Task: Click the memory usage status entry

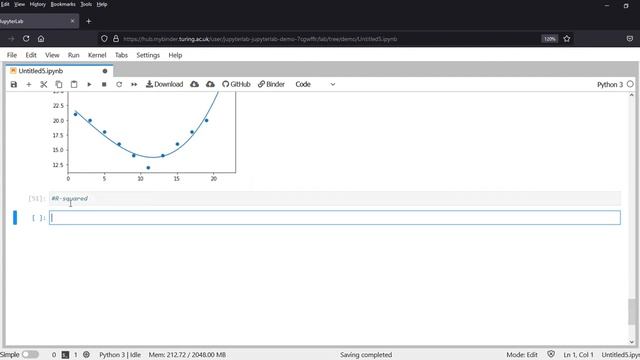Action: pos(187,355)
